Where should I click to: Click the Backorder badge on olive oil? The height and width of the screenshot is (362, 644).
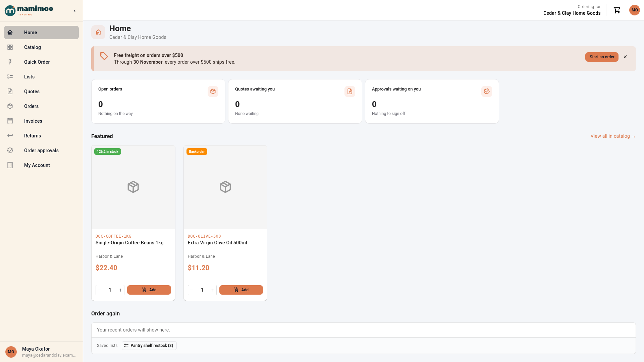coord(197,152)
